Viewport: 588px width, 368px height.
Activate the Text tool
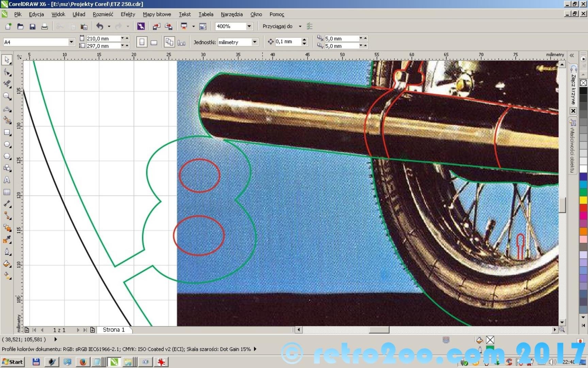[7, 180]
